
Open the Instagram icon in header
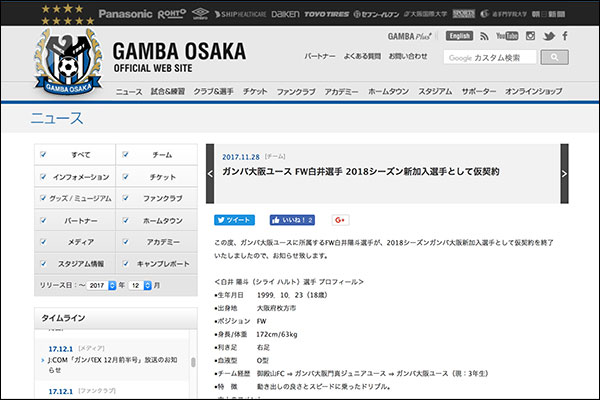530,36
